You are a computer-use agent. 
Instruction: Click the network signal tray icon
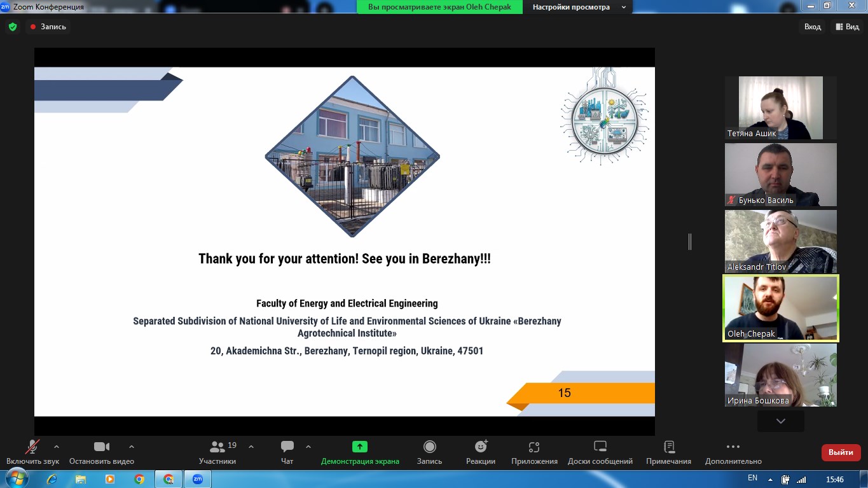(x=801, y=480)
